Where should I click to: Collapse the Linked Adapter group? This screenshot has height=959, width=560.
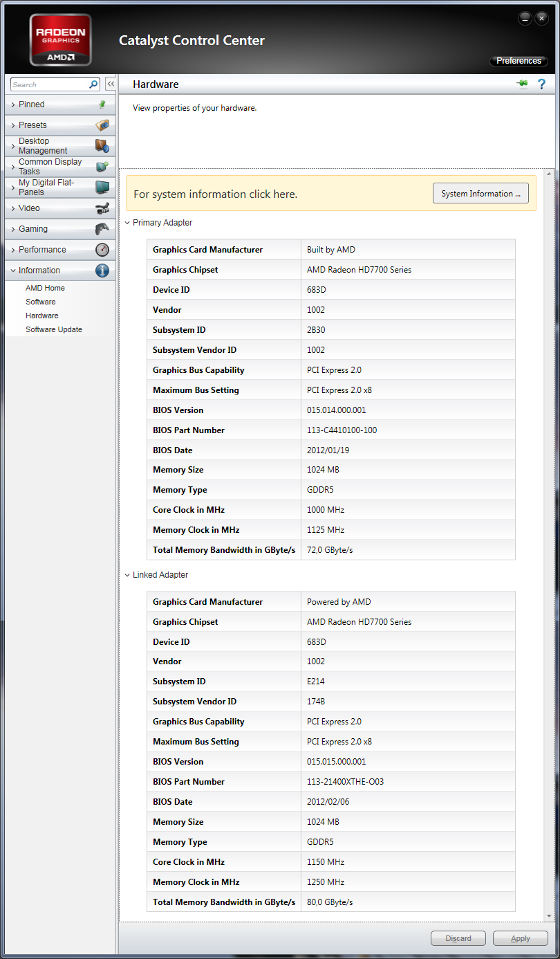click(x=127, y=575)
